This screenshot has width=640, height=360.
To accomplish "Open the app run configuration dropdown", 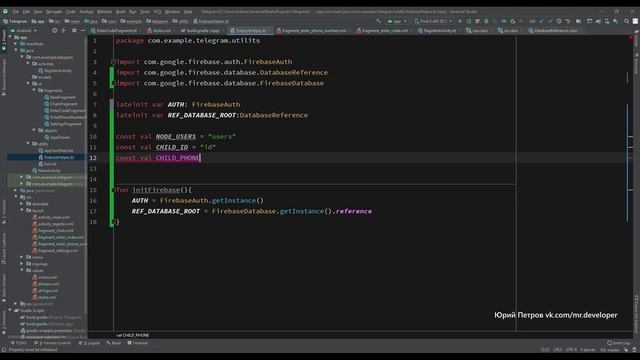I will [x=397, y=21].
